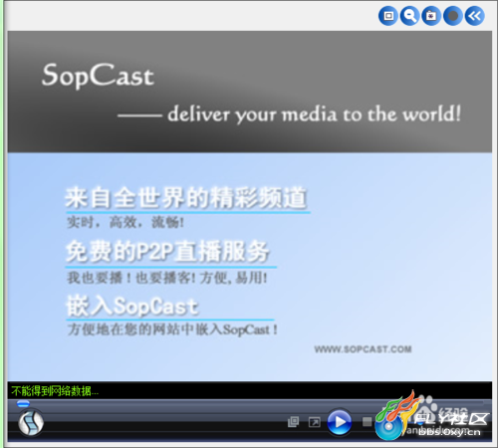Click the 'deliver your media to the world!' slogan
Viewport: 498px width, 448px height.
[314, 114]
